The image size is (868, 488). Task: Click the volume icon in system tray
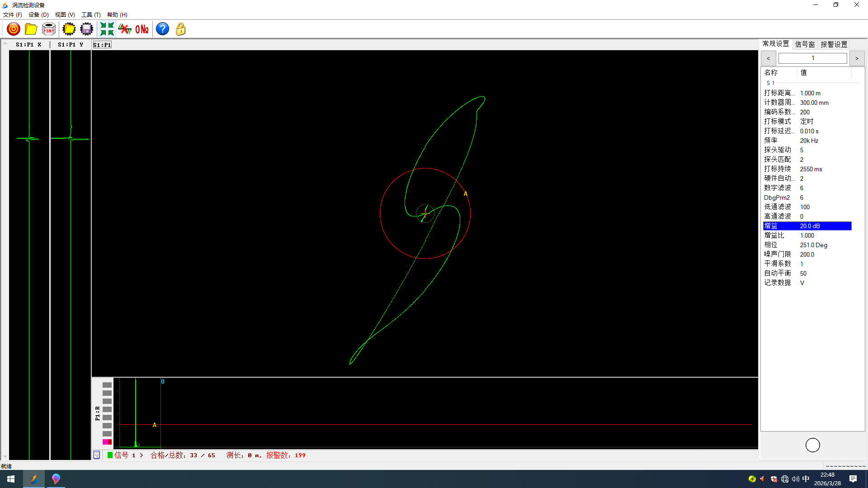pos(795,479)
